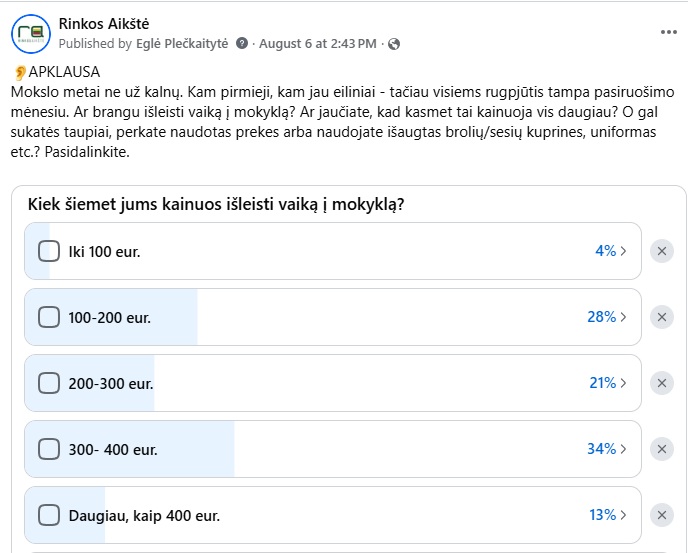Expand the 4% voters list chevron
Image resolution: width=688 pixels, height=553 pixels.
click(624, 251)
